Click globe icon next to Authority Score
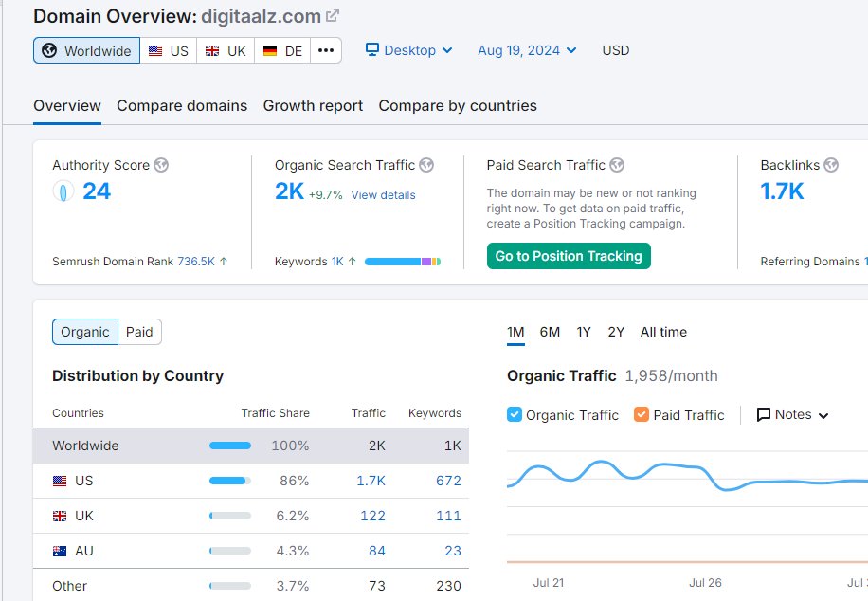Image resolution: width=868 pixels, height=601 pixels. pos(161,165)
